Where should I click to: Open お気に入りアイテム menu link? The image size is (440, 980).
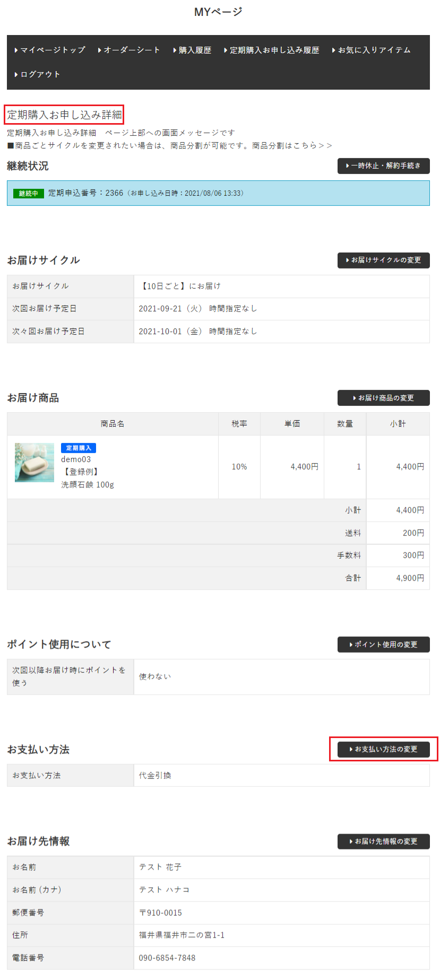point(372,50)
